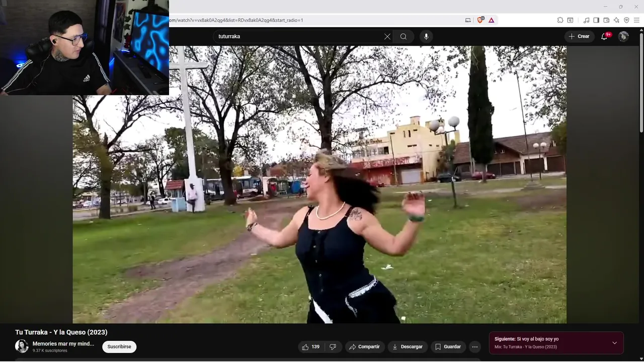Viewport: 644px width, 362px height.
Task: Download the video with Descargar
Action: [x=408, y=347]
